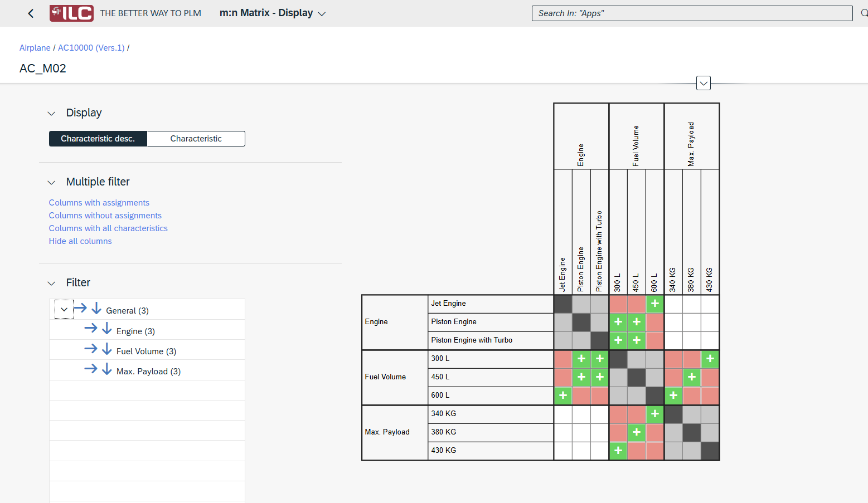Click the down-arrow filter icon for Fuel Volume (3)

(x=107, y=350)
